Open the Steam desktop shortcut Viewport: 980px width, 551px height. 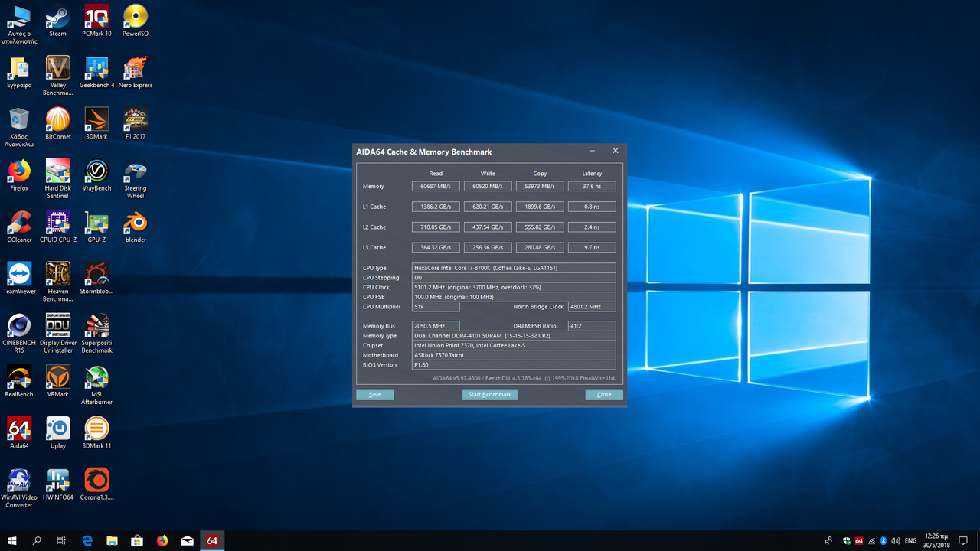click(x=58, y=21)
